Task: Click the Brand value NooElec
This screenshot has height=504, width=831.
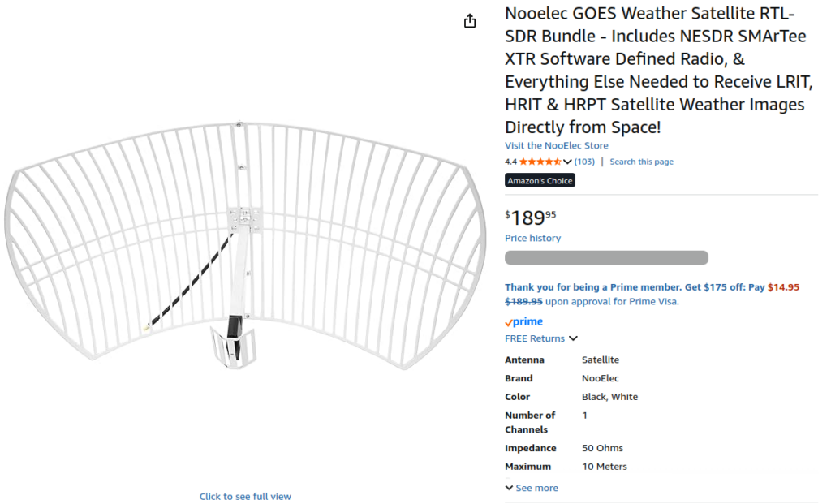Action: 600,378
